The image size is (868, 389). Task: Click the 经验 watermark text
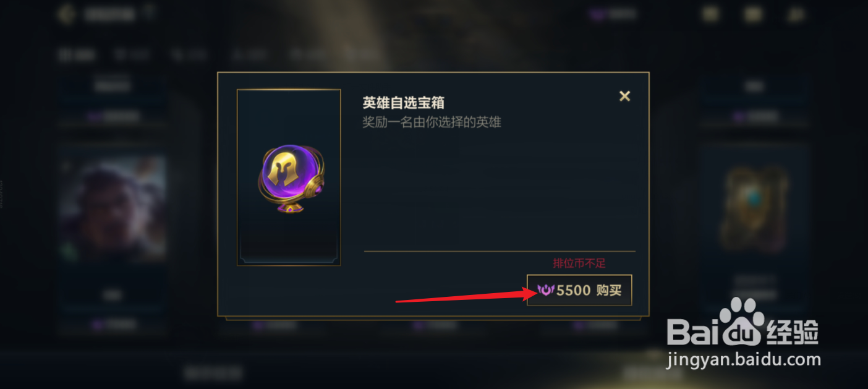coord(792,332)
